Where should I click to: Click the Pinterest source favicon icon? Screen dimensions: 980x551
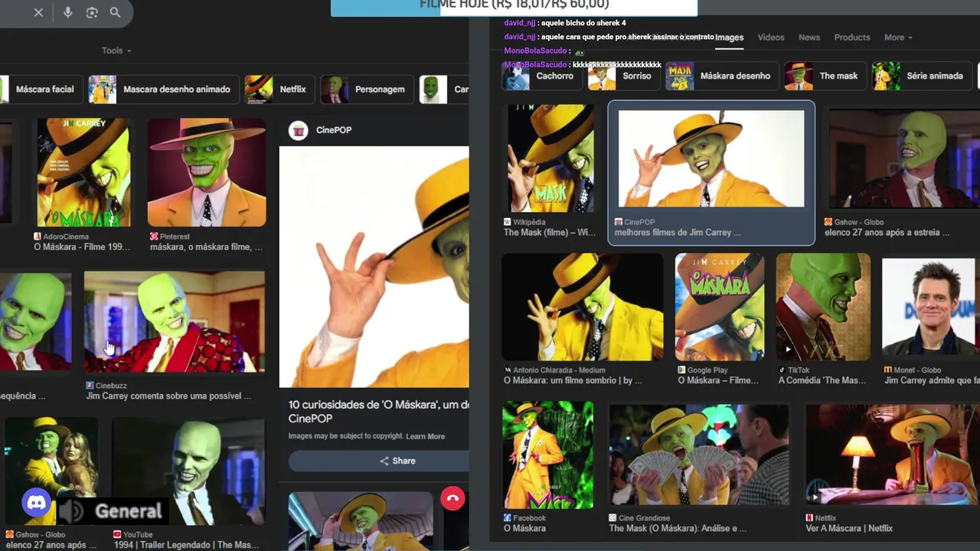[x=154, y=236]
